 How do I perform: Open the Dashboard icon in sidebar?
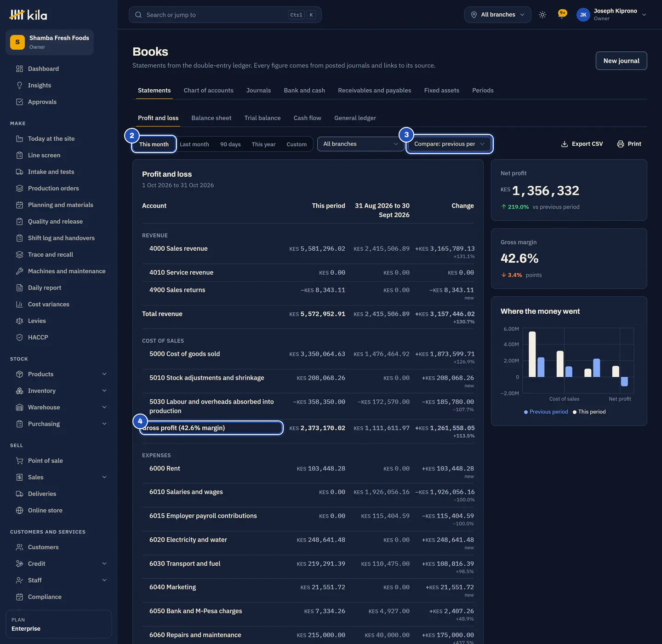[19, 69]
